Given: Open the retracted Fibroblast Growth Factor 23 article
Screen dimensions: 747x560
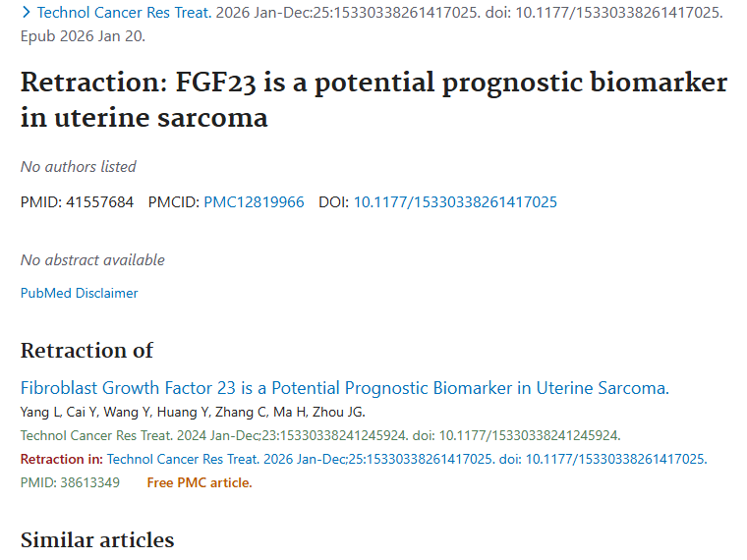Looking at the screenshot, I should [x=344, y=388].
